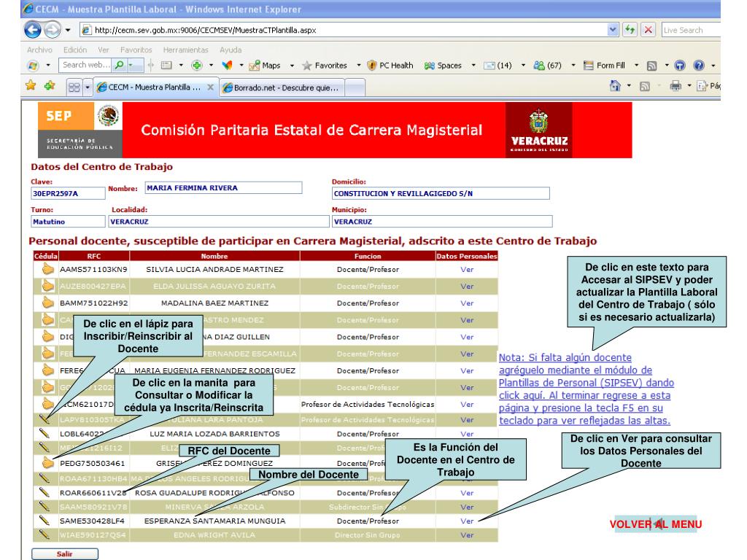Click the Search web text field

[86, 65]
